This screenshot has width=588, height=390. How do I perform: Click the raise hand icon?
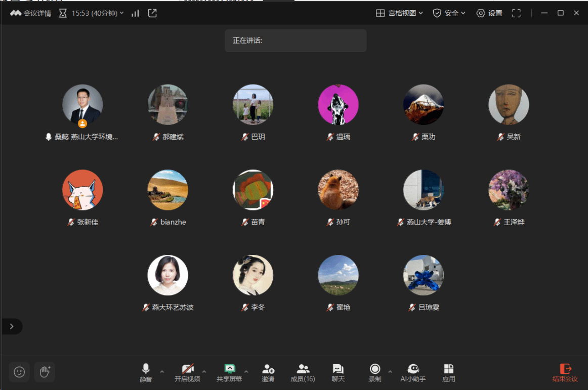[45, 372]
